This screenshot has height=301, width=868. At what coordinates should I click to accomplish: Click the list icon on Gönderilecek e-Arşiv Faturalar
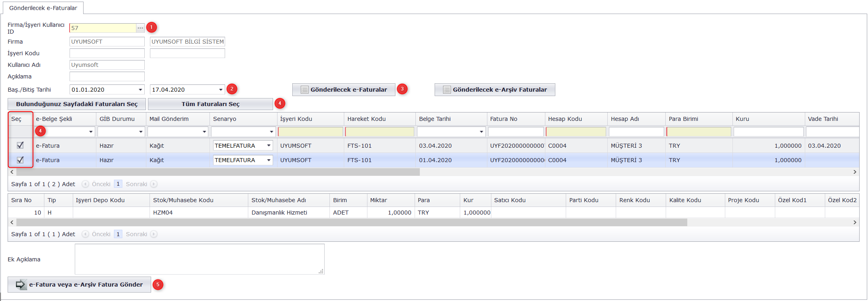click(447, 90)
